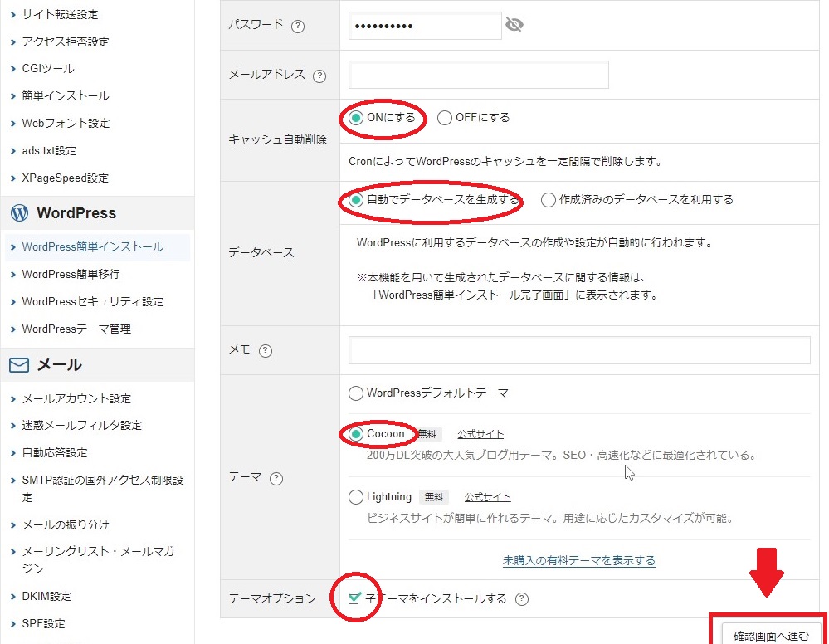The height and width of the screenshot is (644, 829).
Task: Open WordPressセキュリティ設定 menu item
Action: pyautogui.click(x=92, y=301)
